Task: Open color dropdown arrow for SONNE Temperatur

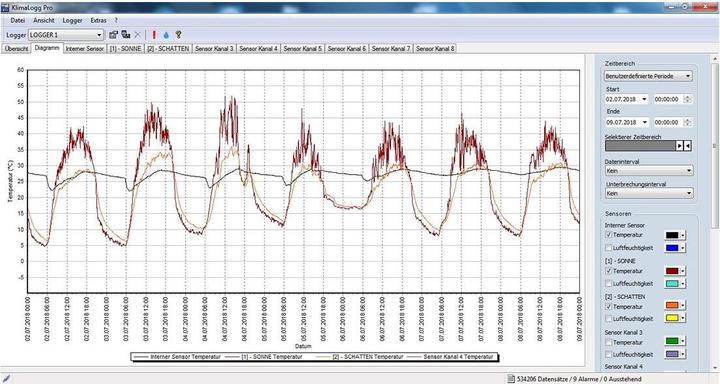Action: click(x=683, y=271)
